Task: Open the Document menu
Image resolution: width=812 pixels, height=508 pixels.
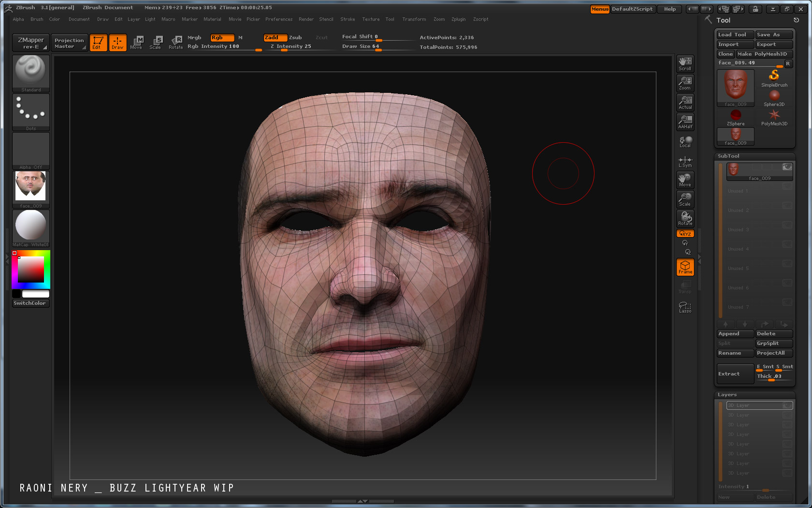Action: (79, 19)
